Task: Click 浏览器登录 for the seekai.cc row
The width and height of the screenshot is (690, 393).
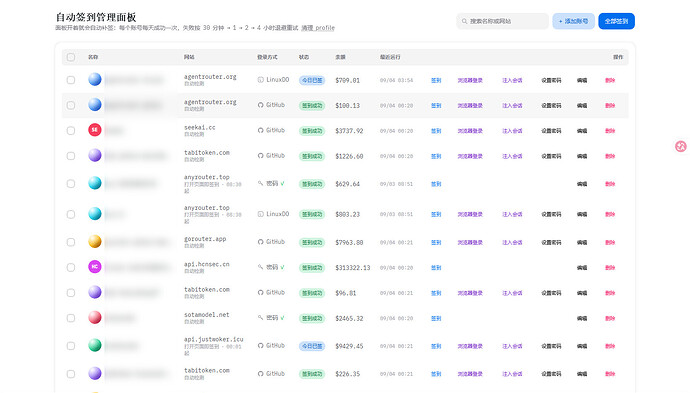Action: [470, 131]
